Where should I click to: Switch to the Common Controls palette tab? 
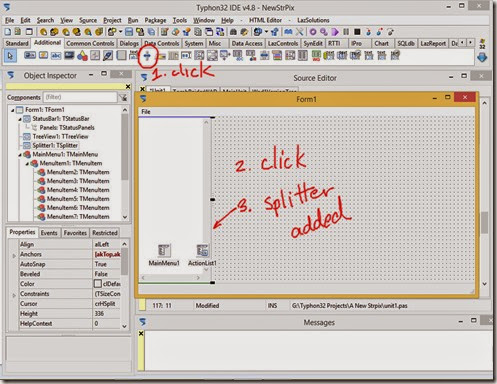(x=90, y=43)
